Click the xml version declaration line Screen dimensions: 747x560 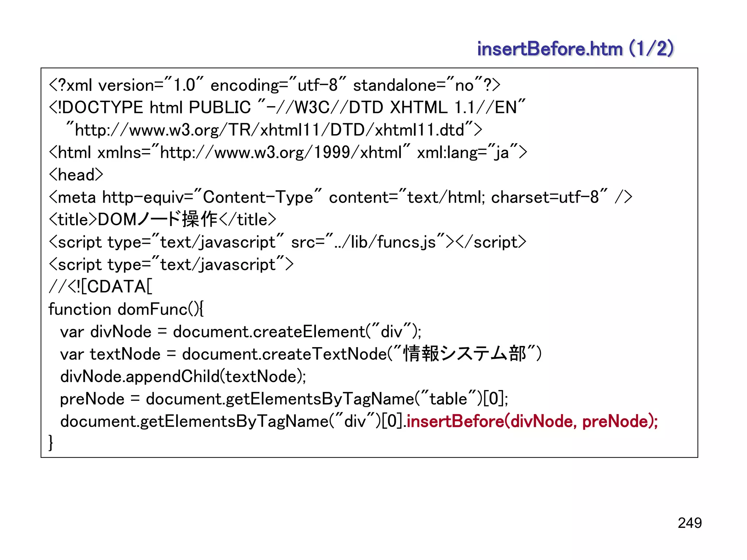275,85
